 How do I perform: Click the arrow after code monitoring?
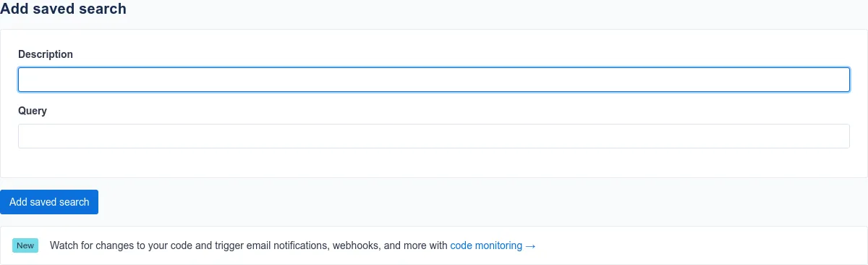click(x=530, y=245)
